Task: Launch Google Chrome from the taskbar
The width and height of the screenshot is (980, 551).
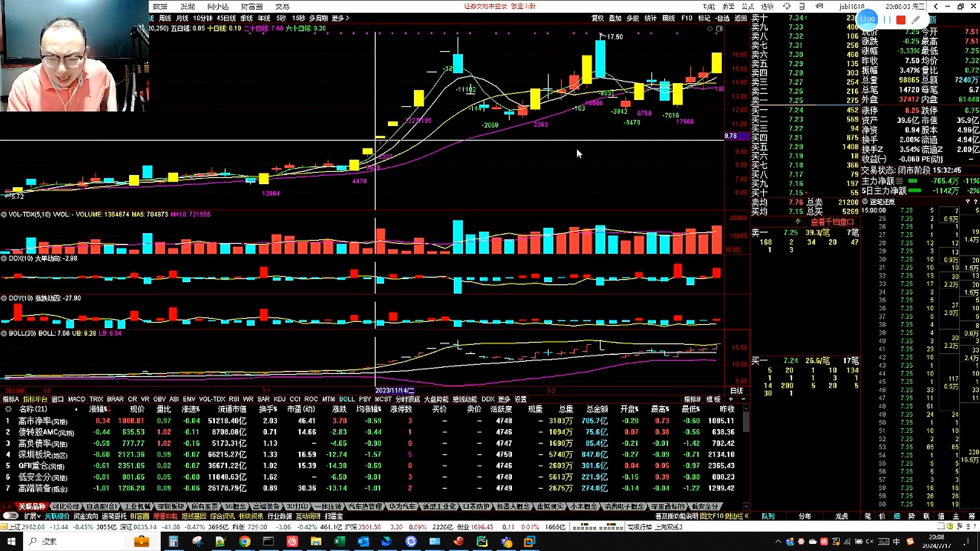Action: click(x=244, y=541)
